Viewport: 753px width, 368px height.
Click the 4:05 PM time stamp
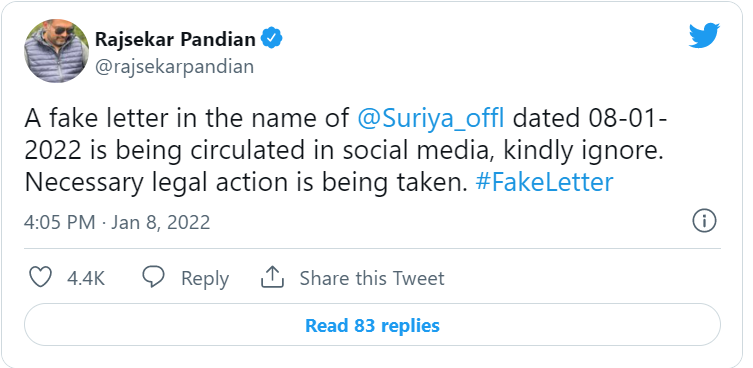pos(60,222)
